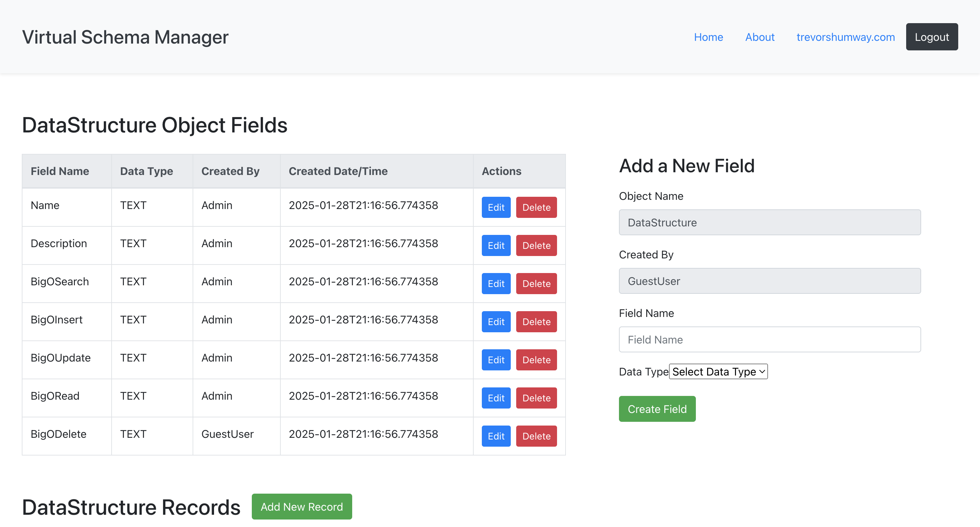Open the Select Data Type dropdown
The width and height of the screenshot is (980, 527).
(718, 371)
